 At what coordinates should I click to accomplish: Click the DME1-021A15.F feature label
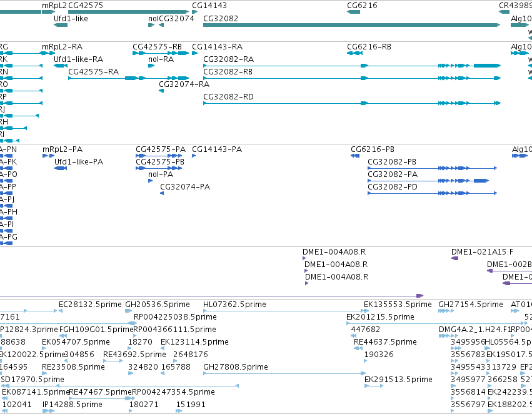tap(482, 252)
